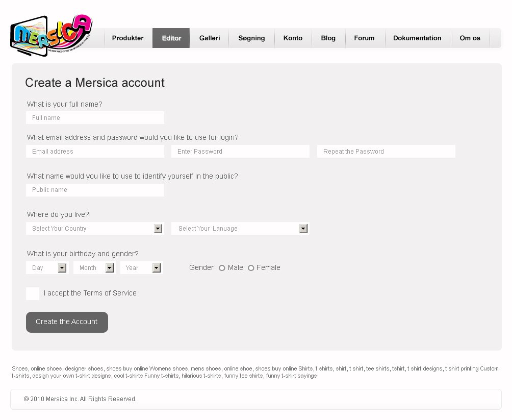This screenshot has width=512, height=420.
Task: Expand the Select Your Lanuage dropdown
Action: pyautogui.click(x=240, y=229)
